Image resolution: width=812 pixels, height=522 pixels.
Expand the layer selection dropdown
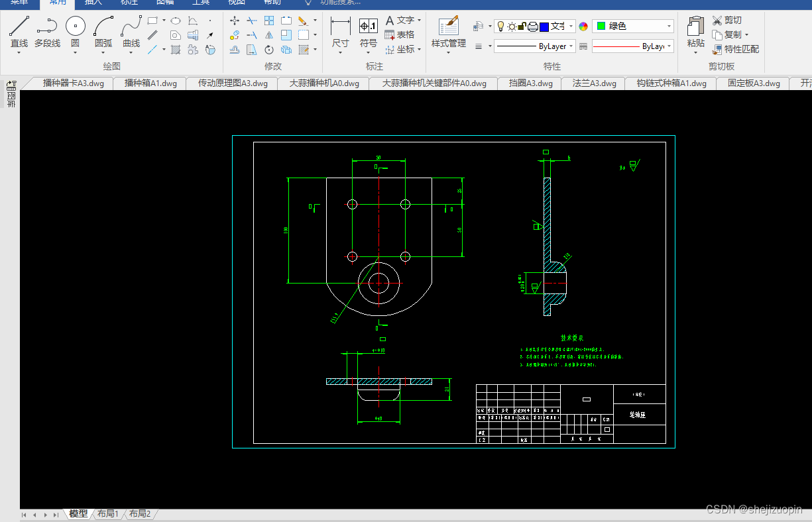pyautogui.click(x=571, y=26)
